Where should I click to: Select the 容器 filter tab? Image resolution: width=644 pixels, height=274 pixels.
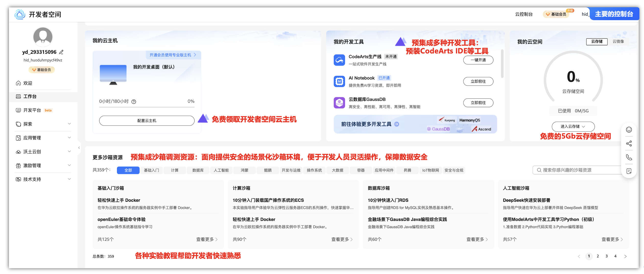(x=361, y=170)
